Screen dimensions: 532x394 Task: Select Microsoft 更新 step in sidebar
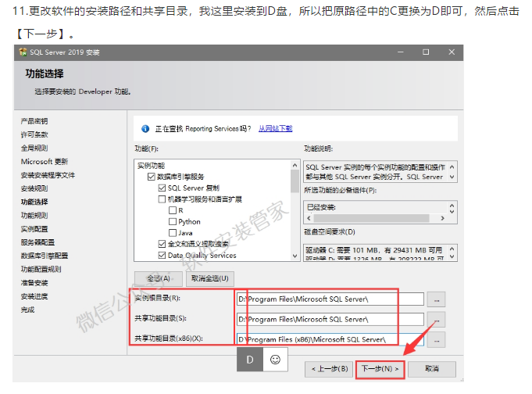pos(45,162)
